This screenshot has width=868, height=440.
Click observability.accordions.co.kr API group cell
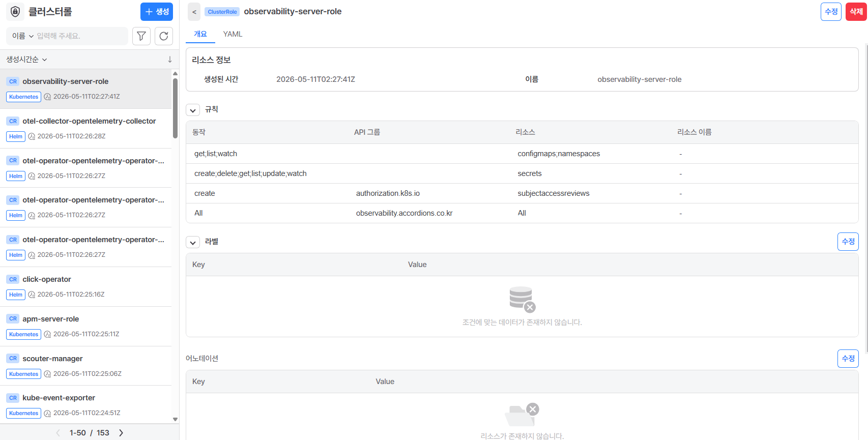(x=404, y=213)
